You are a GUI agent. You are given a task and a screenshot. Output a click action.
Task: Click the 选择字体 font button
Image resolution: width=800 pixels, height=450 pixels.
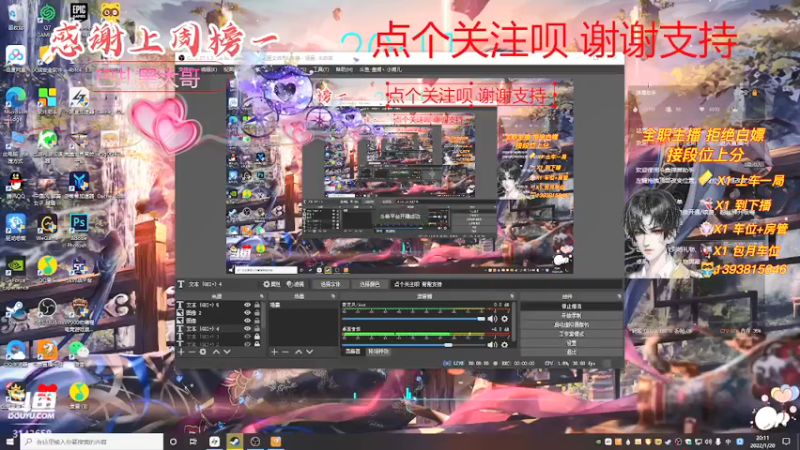click(x=330, y=284)
